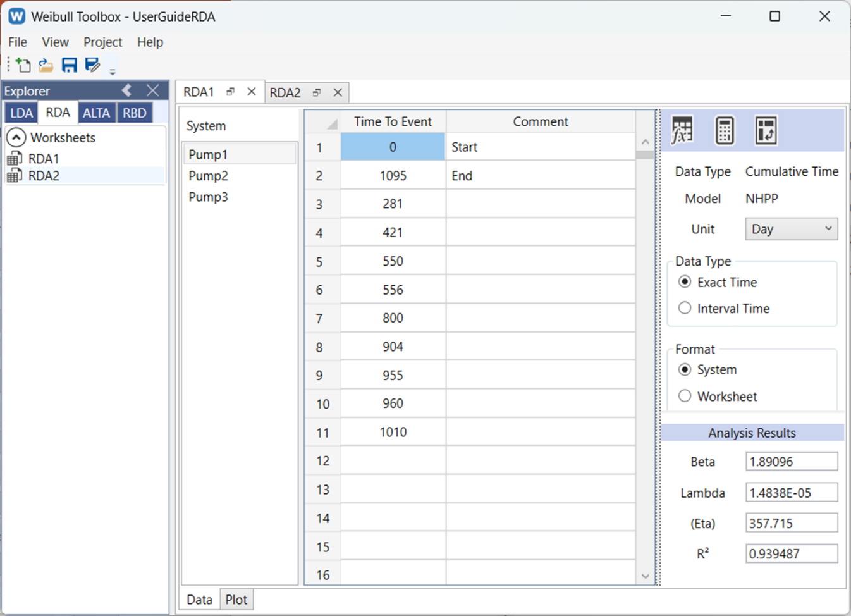The width and height of the screenshot is (851, 616).
Task: Run analysis with the calculator icon
Action: point(725,130)
